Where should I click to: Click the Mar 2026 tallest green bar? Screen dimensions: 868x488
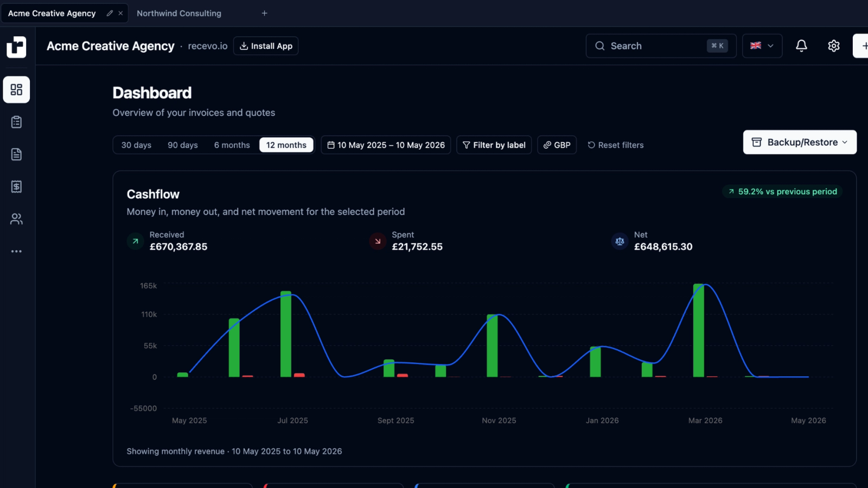pos(699,330)
